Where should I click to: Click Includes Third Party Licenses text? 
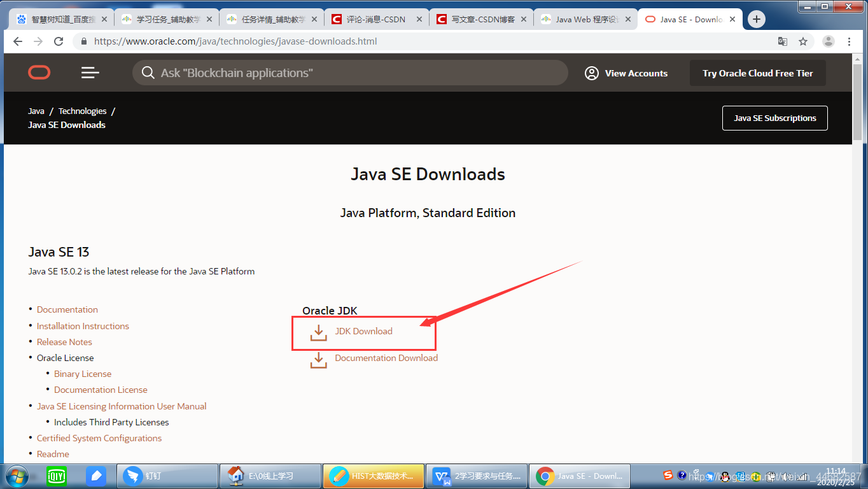pyautogui.click(x=111, y=422)
